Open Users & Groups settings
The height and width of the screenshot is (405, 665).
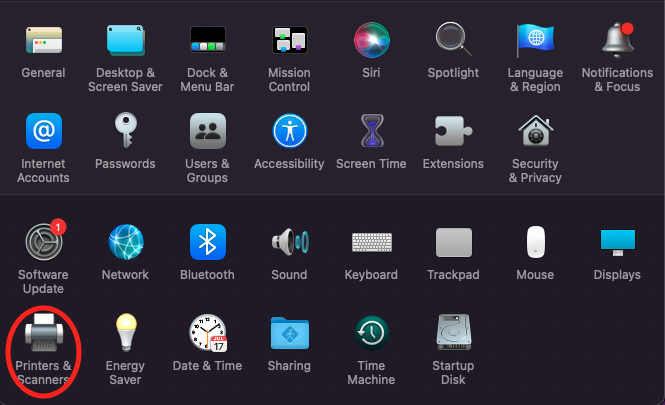208,131
